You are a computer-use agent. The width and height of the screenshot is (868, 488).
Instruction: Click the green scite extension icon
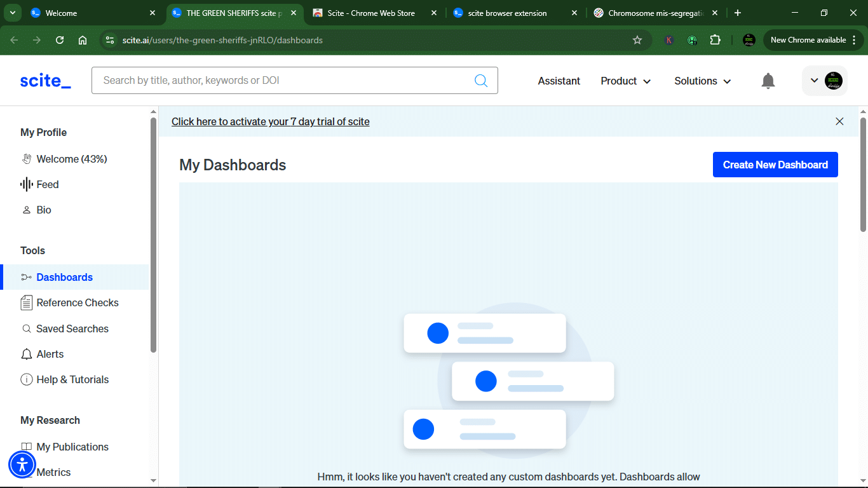692,40
